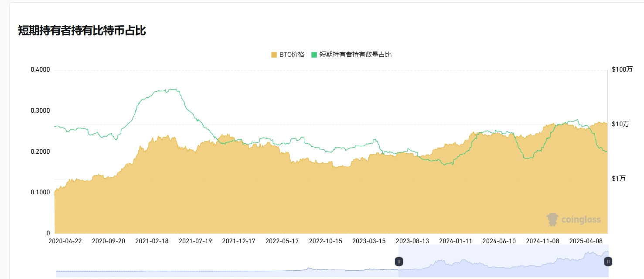The width and height of the screenshot is (644, 279).
Task: Click the 2022-10-15 x-axis date label
Action: 325,241
